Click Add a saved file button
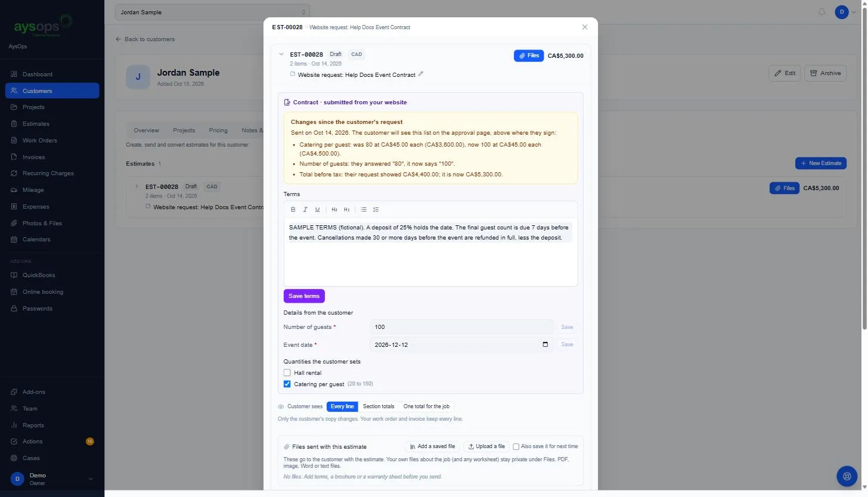This screenshot has height=497, width=868. pos(433,446)
